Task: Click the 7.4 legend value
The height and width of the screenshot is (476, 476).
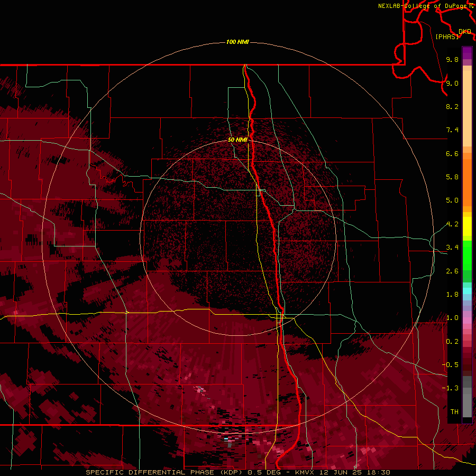Action: coord(452,130)
